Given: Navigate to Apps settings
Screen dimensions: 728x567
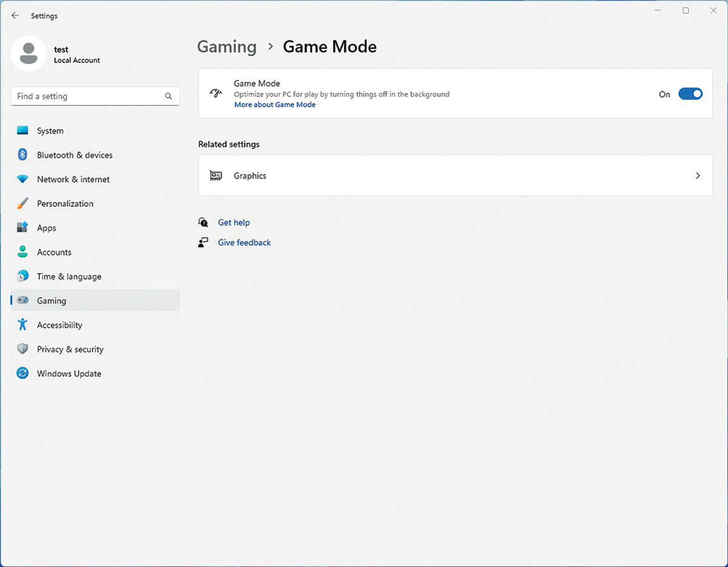Looking at the screenshot, I should click(95, 228).
